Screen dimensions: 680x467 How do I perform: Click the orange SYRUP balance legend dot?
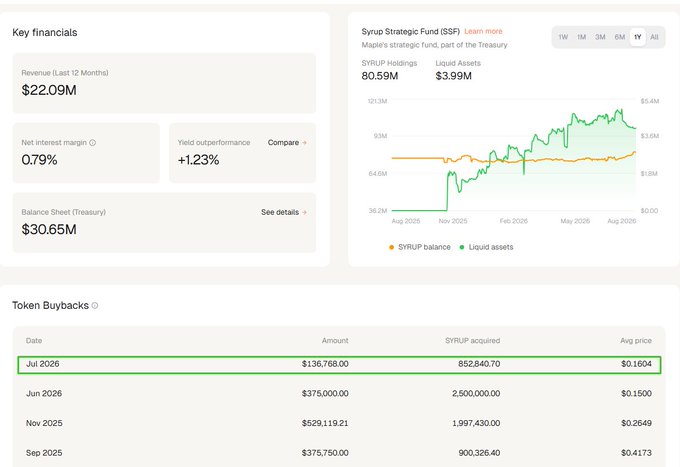392,248
